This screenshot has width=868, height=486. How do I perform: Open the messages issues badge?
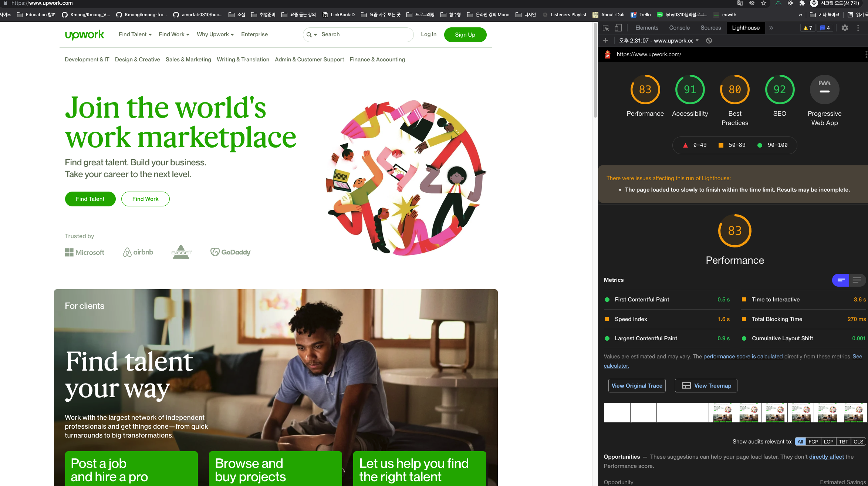pos(825,28)
